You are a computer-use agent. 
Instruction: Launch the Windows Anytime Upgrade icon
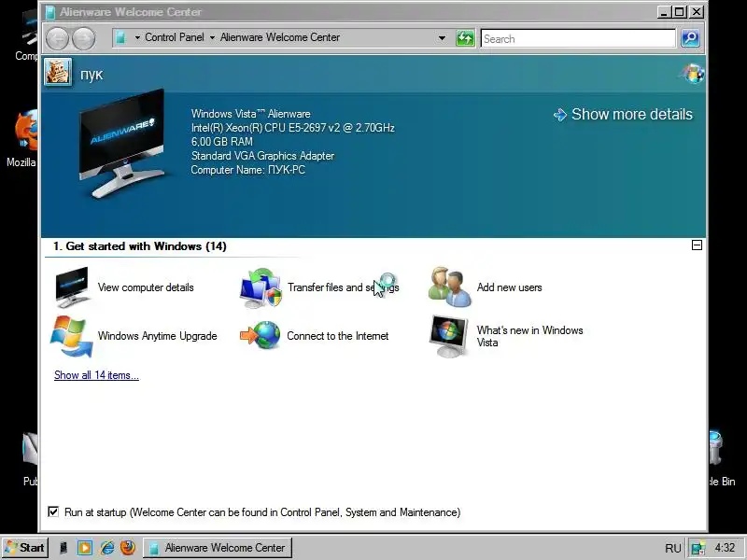(72, 336)
